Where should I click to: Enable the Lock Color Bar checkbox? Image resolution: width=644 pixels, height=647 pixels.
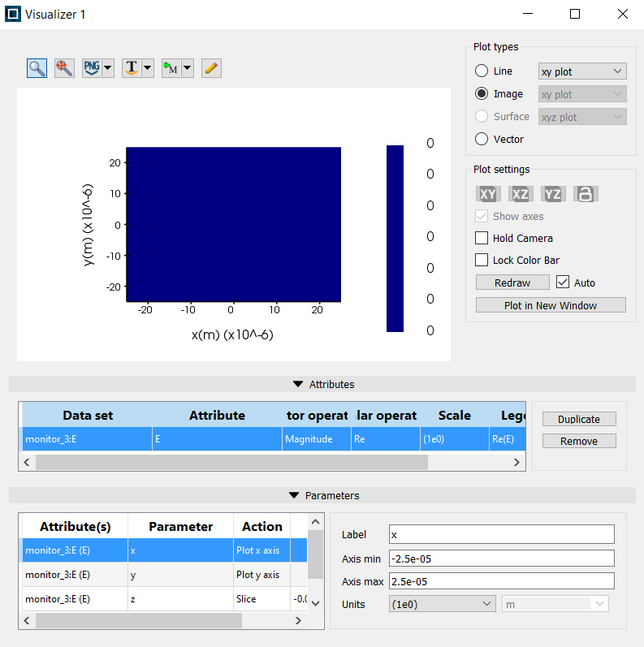tap(482, 260)
